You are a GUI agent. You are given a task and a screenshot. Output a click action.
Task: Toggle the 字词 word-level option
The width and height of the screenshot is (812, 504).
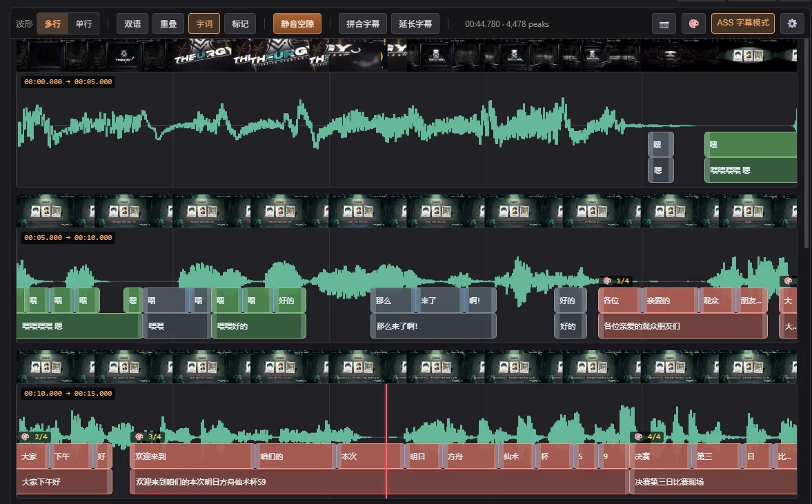pos(204,24)
